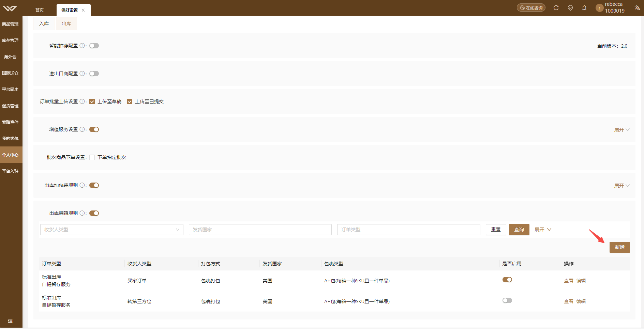644x329 pixels.
Task: Click 编辑 in the 转第三方仓 row
Action: pos(581,301)
